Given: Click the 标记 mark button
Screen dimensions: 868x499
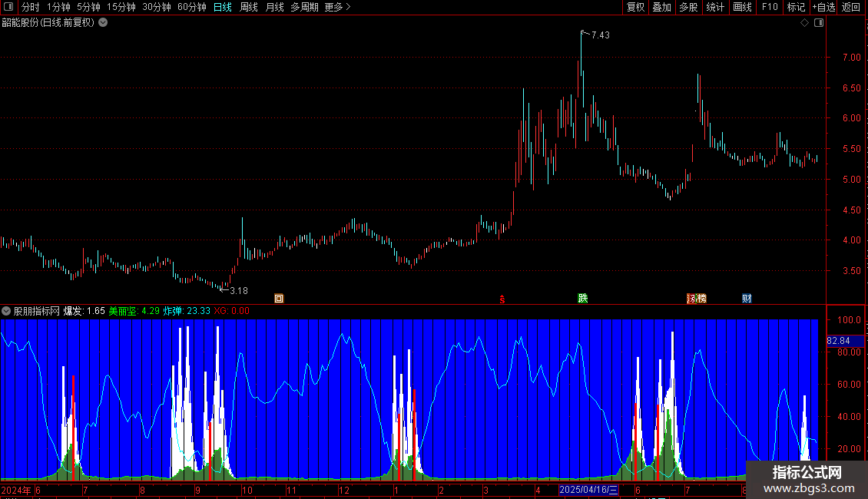Looking at the screenshot, I should 796,7.
